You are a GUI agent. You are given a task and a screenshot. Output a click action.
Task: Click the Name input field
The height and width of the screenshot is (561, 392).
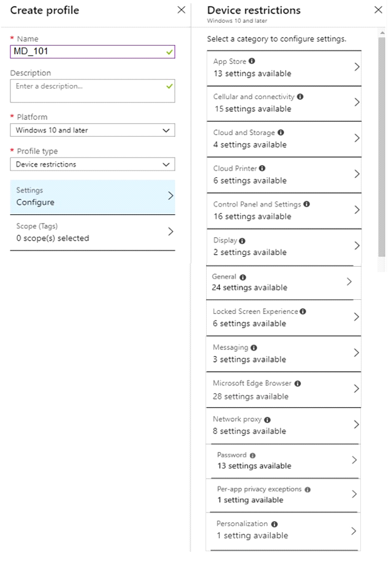click(x=93, y=51)
